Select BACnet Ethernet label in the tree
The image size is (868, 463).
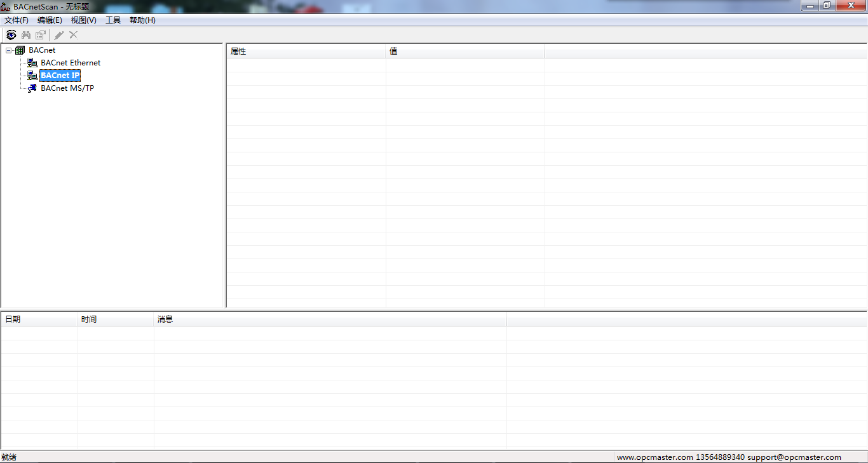(71, 63)
